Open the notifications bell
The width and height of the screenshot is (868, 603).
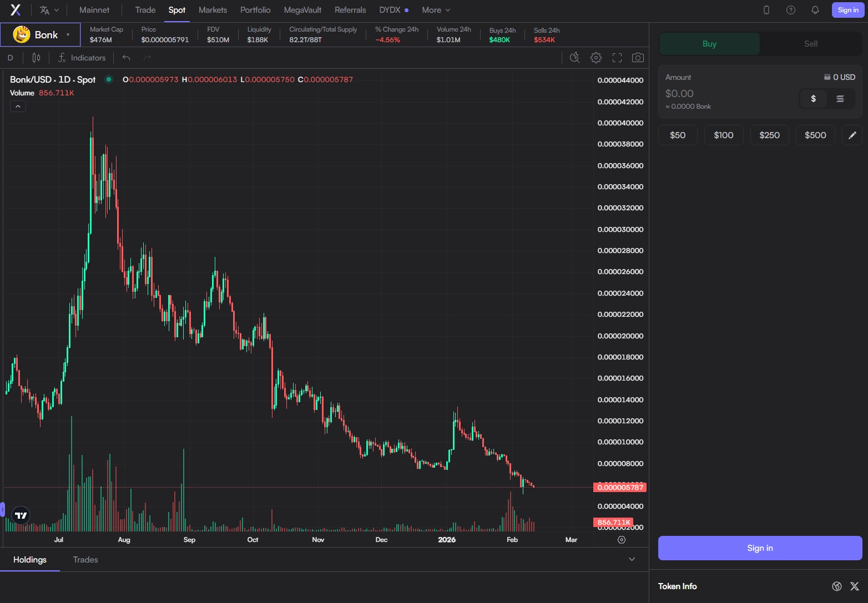pos(815,10)
